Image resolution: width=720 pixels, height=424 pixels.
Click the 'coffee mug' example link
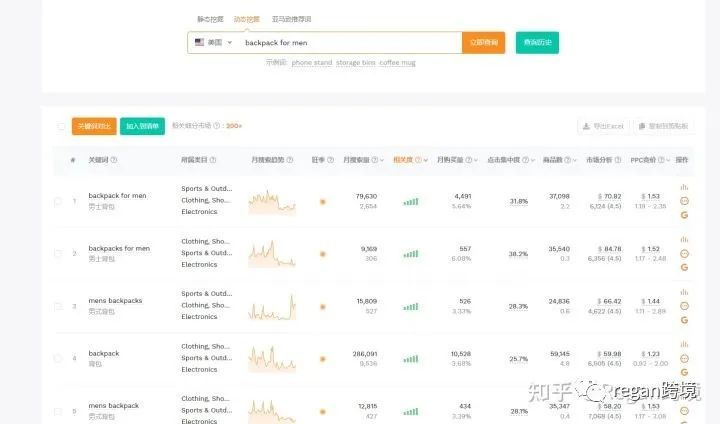397,62
